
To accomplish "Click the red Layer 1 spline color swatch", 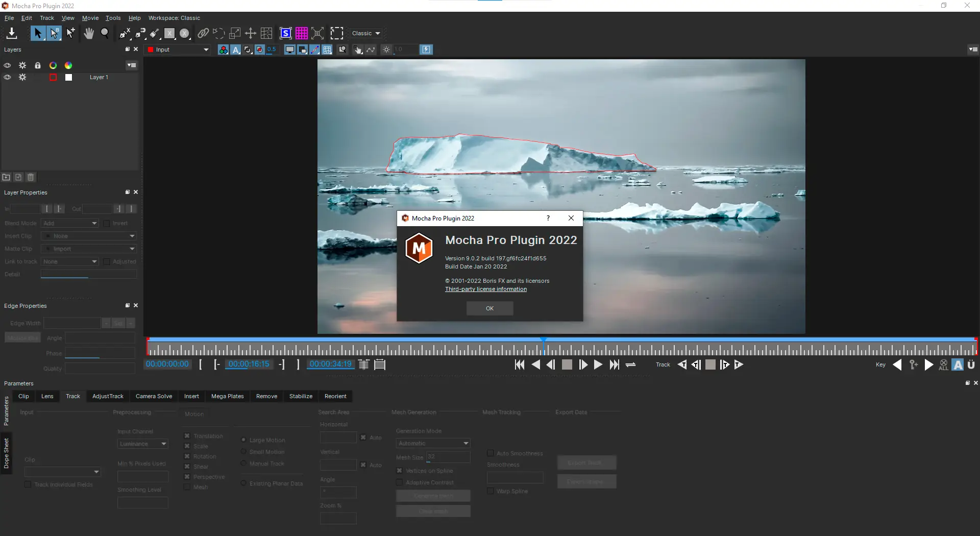I will (53, 77).
